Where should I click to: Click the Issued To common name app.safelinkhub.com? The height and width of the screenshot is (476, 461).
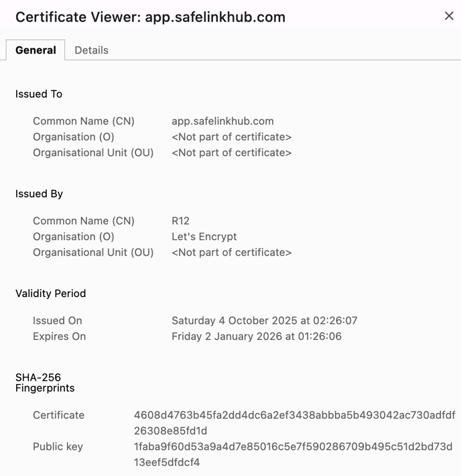[222, 121]
